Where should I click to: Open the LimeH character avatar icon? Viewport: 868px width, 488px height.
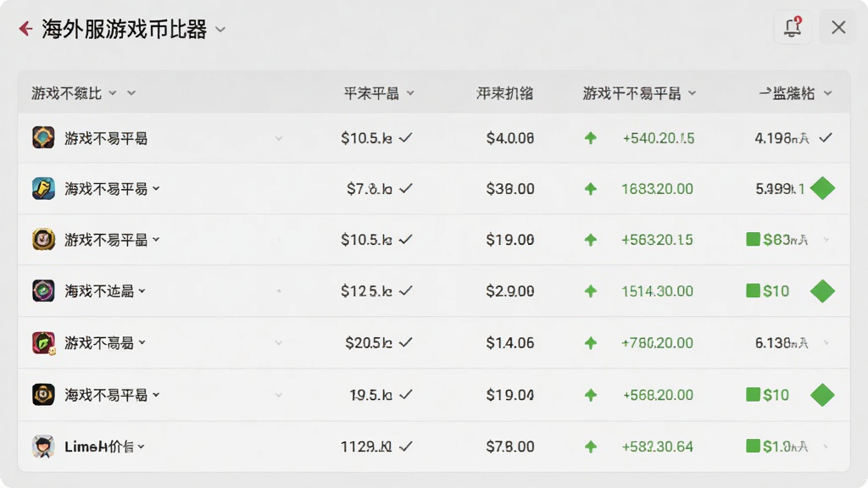pyautogui.click(x=43, y=446)
